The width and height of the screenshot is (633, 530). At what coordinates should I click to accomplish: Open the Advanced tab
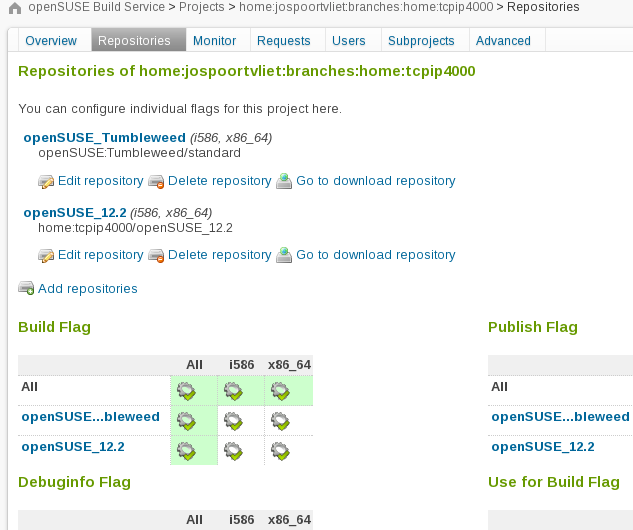pos(503,41)
